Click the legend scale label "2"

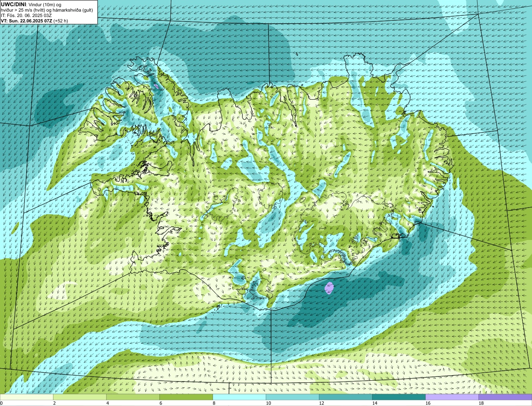(x=54, y=403)
